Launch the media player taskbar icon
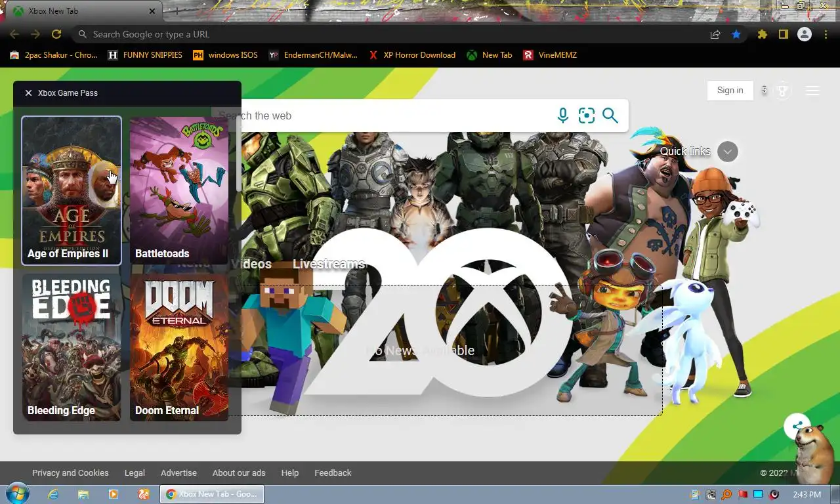Screen dimensions: 840x504 [x=114, y=494]
